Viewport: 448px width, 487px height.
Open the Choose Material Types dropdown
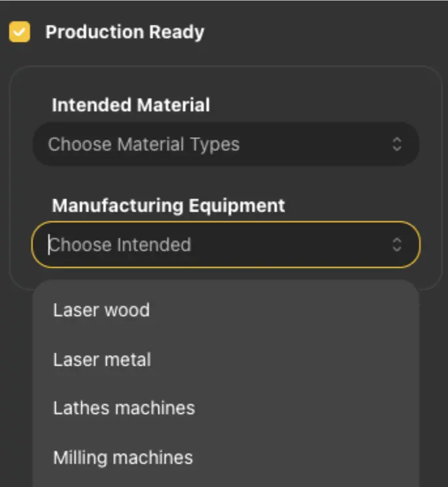pyautogui.click(x=225, y=144)
